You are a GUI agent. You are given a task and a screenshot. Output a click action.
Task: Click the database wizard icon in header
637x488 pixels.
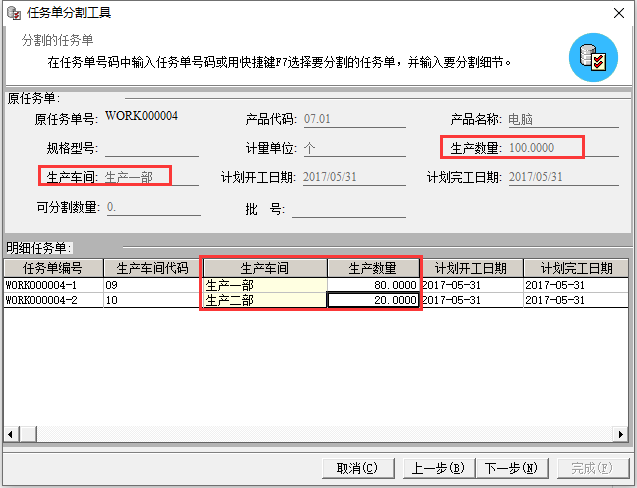(x=593, y=58)
